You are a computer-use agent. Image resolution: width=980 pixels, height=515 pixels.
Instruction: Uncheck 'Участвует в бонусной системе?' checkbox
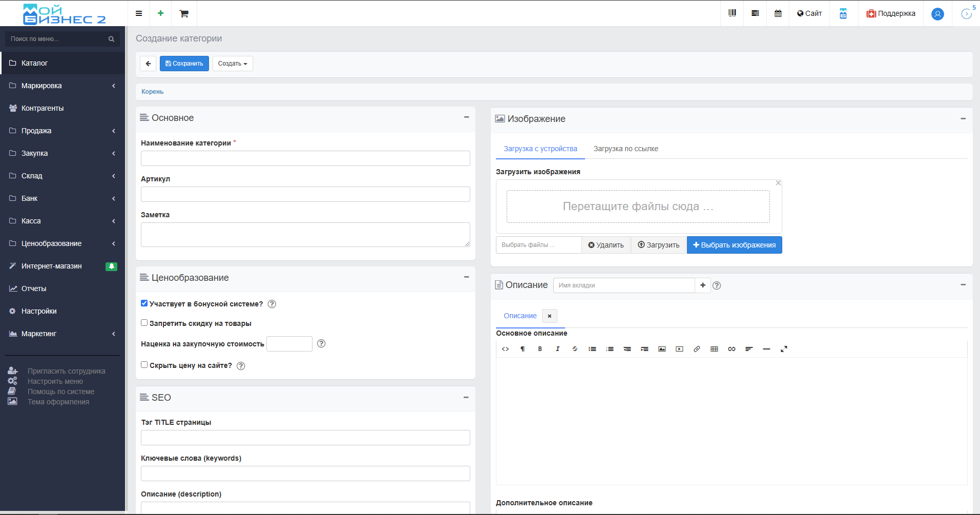pos(144,303)
